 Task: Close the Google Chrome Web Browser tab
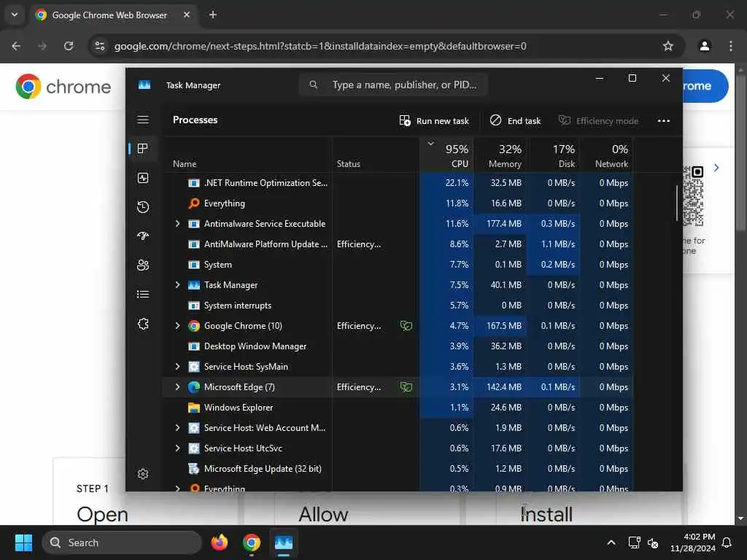pos(187,15)
